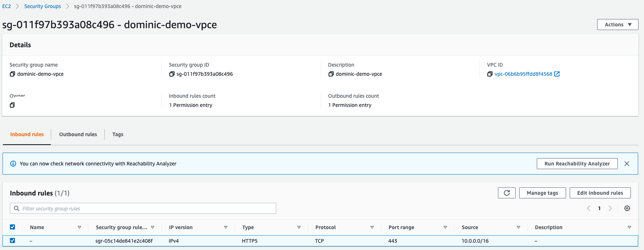Screen dimensions: 644x250
Task: Copy the VPC ID value
Action: [490, 74]
